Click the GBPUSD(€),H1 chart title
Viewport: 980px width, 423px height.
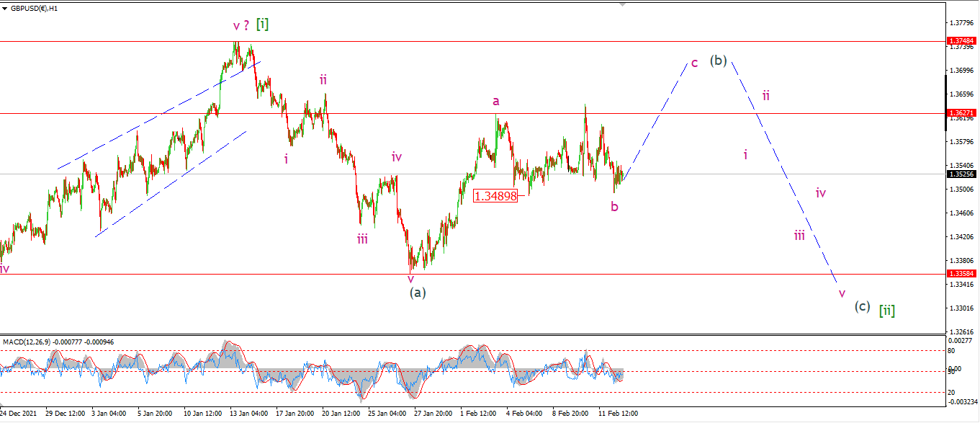34,8
